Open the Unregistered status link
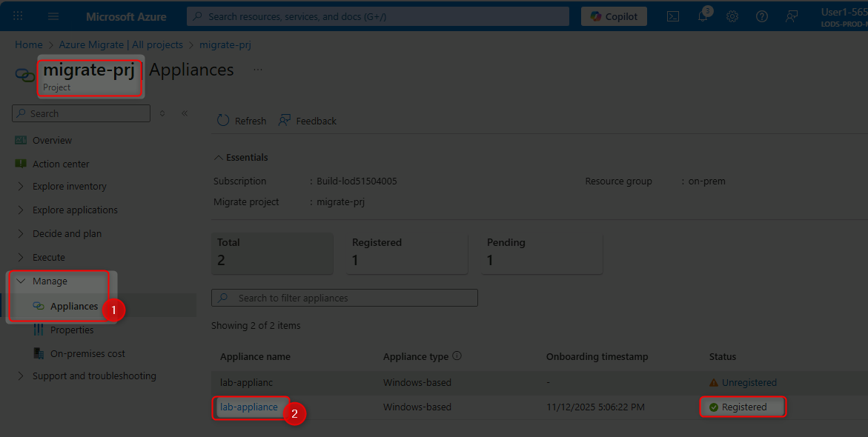This screenshot has height=437, width=868. click(x=749, y=382)
